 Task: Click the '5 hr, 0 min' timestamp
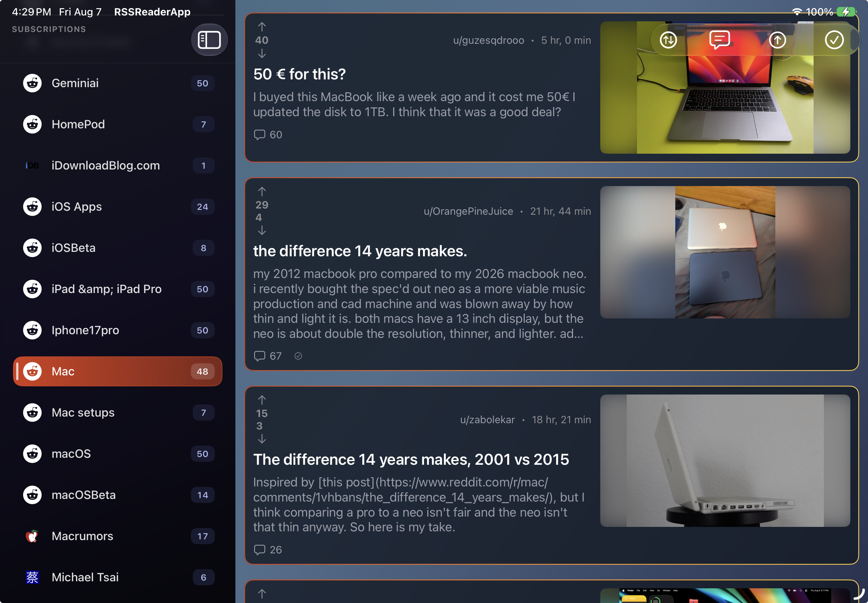(566, 40)
